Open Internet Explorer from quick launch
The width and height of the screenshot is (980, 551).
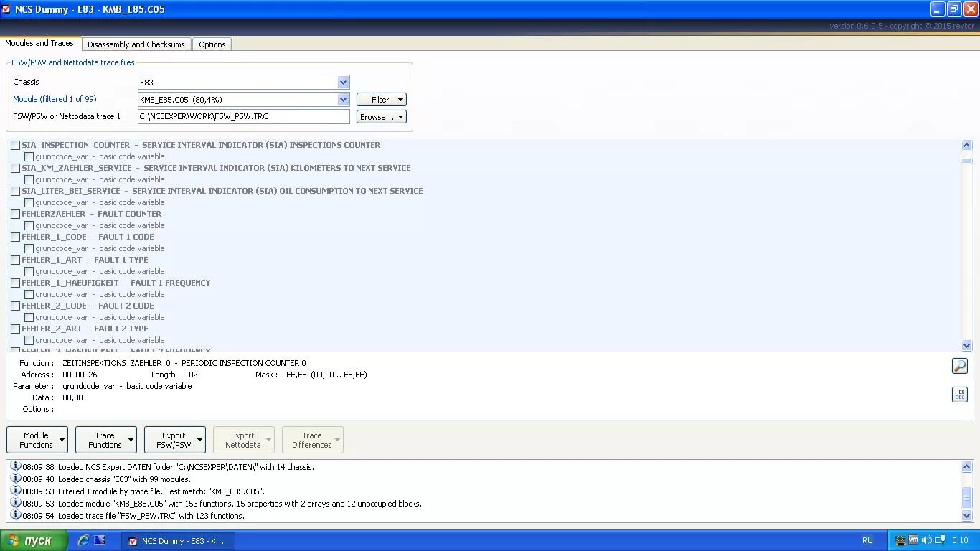click(83, 540)
